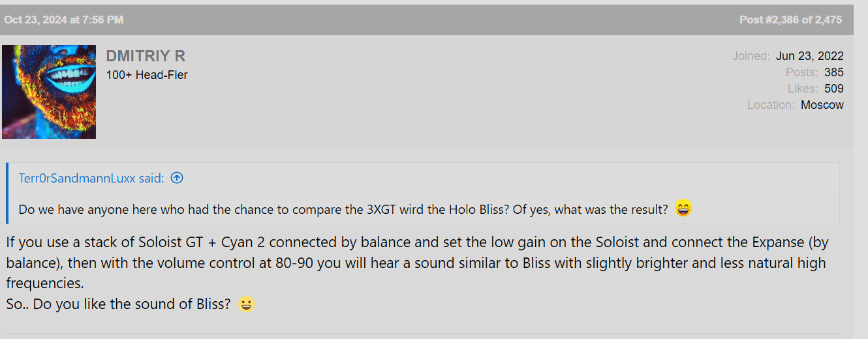Open the DMITRIY R username profile link
This screenshot has height=339, width=868.
146,56
